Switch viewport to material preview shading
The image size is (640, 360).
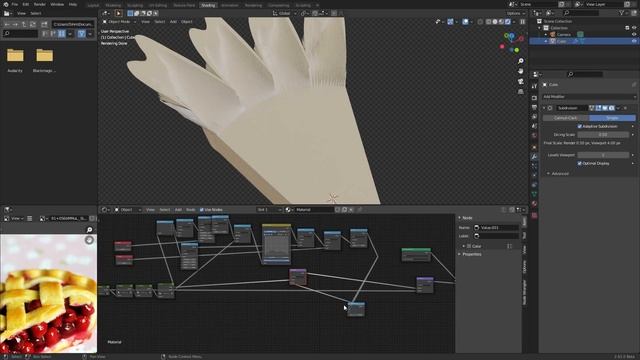click(x=501, y=22)
